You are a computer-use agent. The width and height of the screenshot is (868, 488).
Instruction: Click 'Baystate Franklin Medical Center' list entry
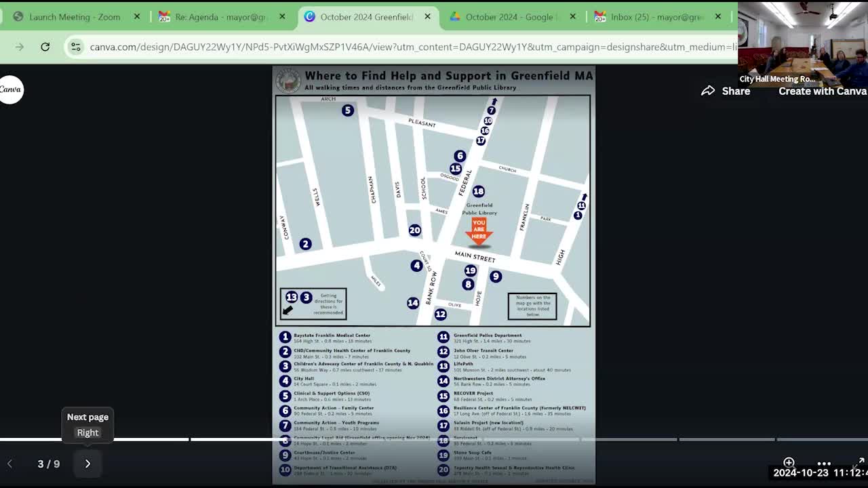332,335
